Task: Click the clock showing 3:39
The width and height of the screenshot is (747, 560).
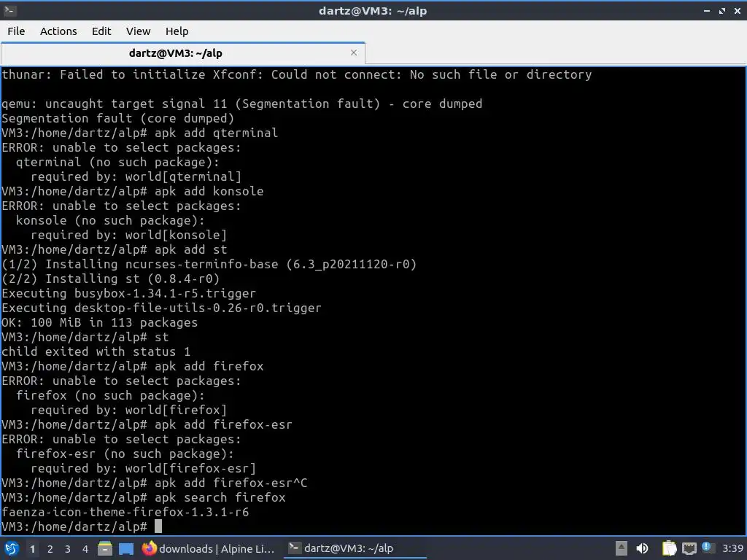Action: [732, 548]
